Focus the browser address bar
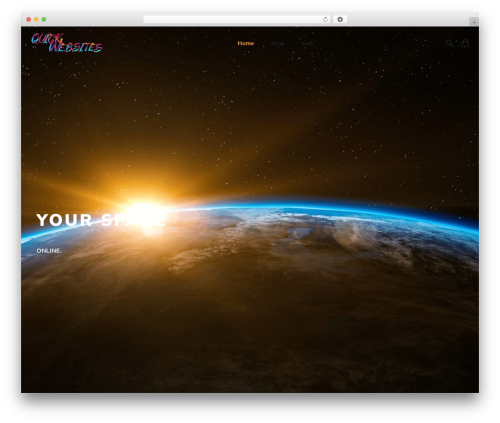 coord(237,20)
